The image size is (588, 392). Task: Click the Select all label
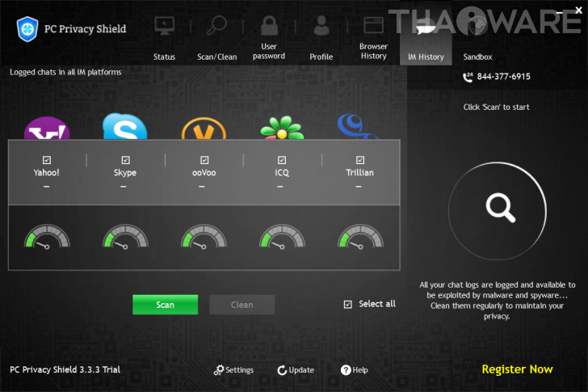(x=377, y=304)
